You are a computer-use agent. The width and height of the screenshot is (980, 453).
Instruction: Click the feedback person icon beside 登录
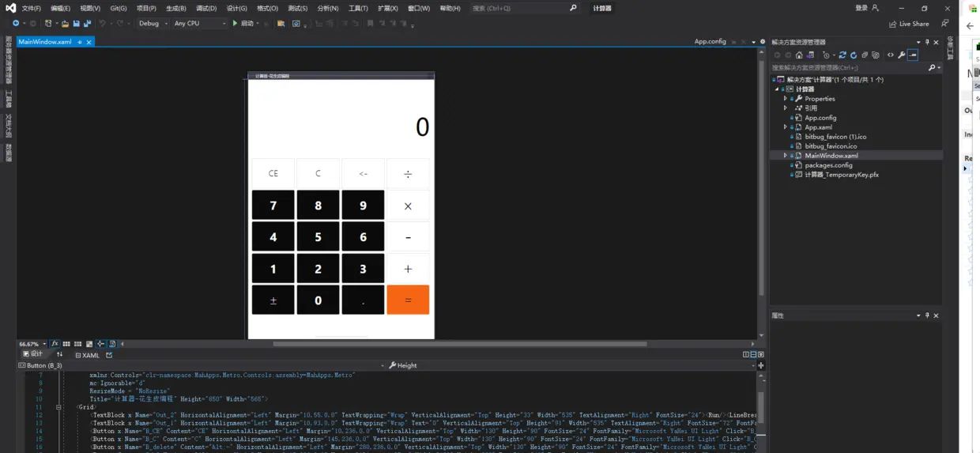pyautogui.click(x=875, y=8)
